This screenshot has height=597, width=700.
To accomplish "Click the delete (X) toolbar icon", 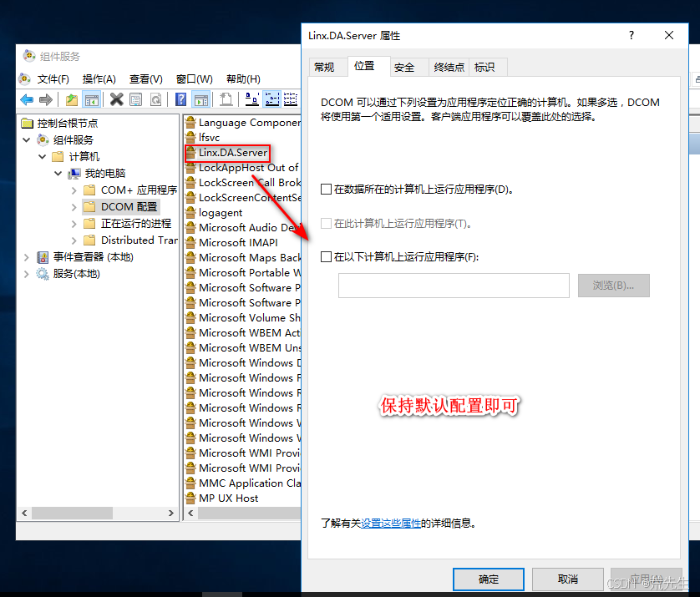I will tap(116, 99).
